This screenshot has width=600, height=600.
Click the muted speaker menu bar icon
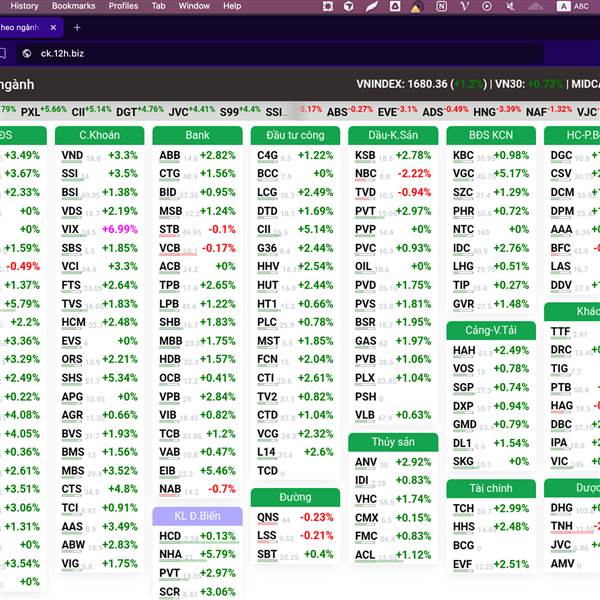coord(510,6)
